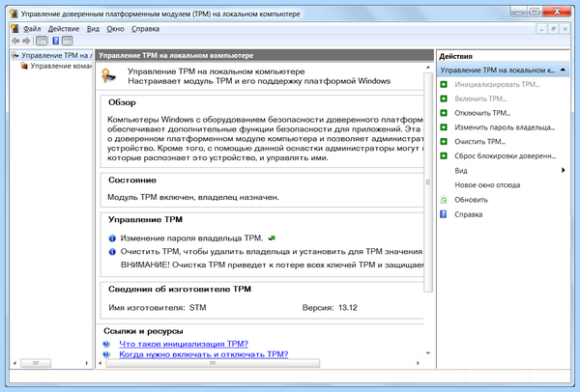The height and width of the screenshot is (392, 580).
Task: Open link Что такое инициализация TPM?
Action: tap(184, 344)
